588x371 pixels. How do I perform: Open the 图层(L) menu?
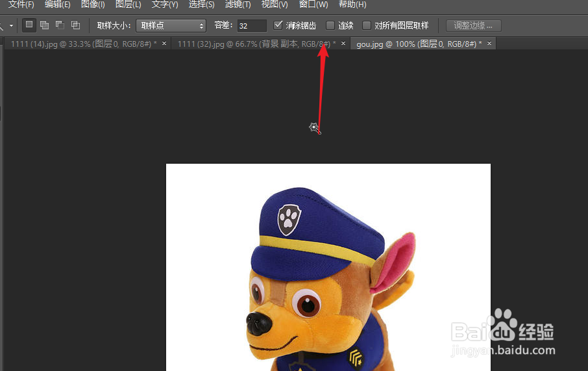pyautogui.click(x=129, y=5)
